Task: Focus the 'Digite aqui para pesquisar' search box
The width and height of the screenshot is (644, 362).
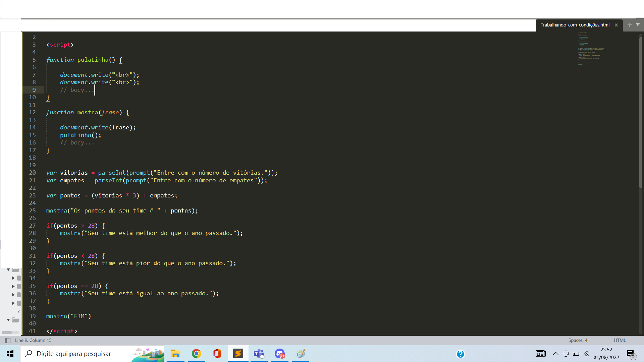Action: (92, 354)
